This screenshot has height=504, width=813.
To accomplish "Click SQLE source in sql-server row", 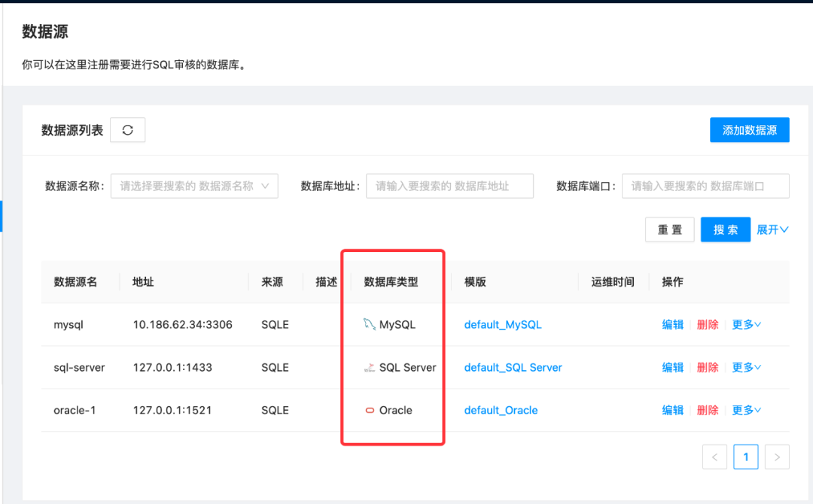I will 275,367.
